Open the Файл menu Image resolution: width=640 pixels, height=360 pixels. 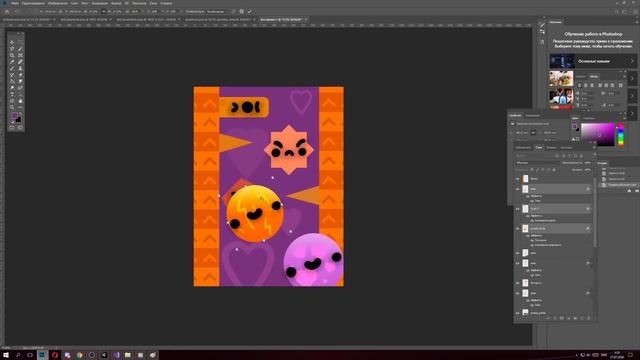coord(15,3)
